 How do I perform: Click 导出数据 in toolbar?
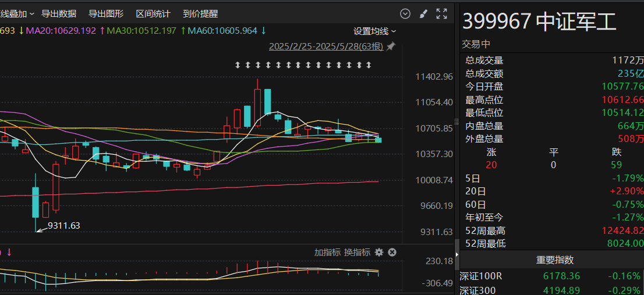pos(59,14)
